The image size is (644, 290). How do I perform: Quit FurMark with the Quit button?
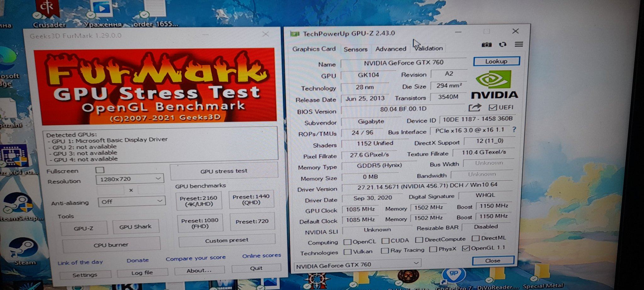coord(256,268)
